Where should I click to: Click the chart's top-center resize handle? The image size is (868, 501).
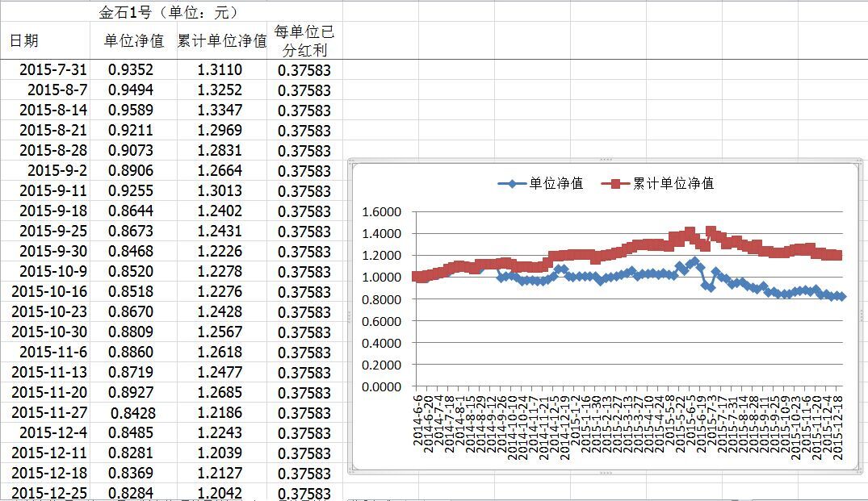(605, 160)
